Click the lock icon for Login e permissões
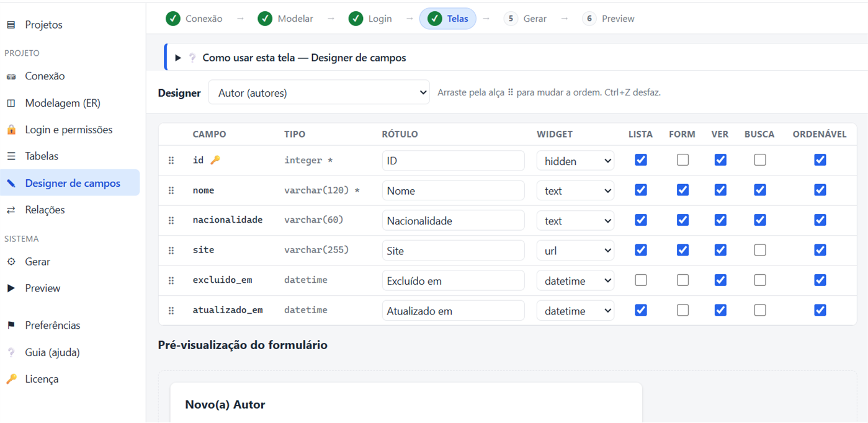This screenshot has width=868, height=423. [11, 130]
